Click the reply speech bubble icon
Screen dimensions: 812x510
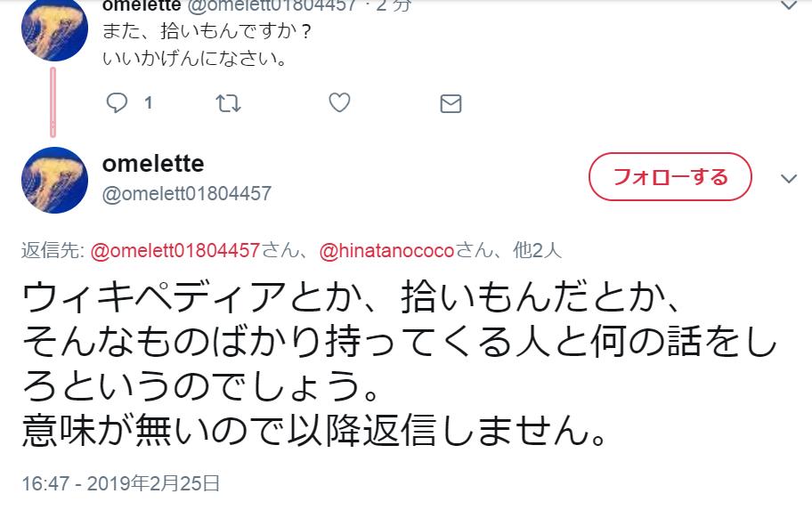coord(118,103)
